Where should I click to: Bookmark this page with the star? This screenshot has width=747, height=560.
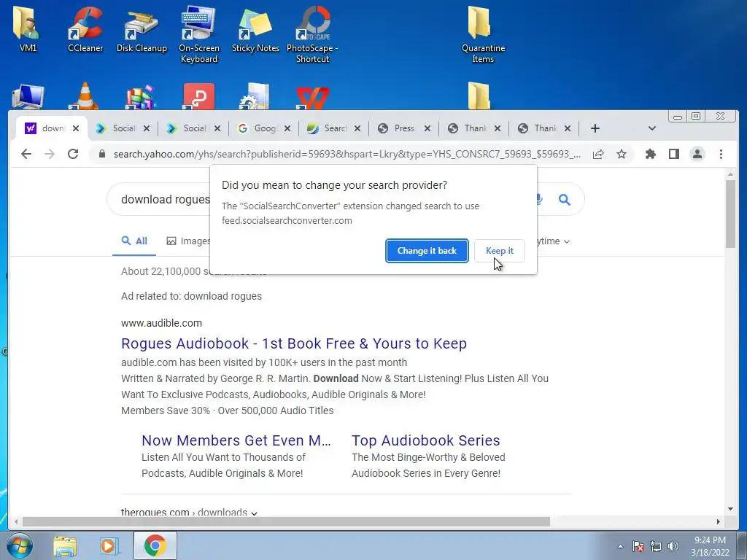pyautogui.click(x=622, y=154)
